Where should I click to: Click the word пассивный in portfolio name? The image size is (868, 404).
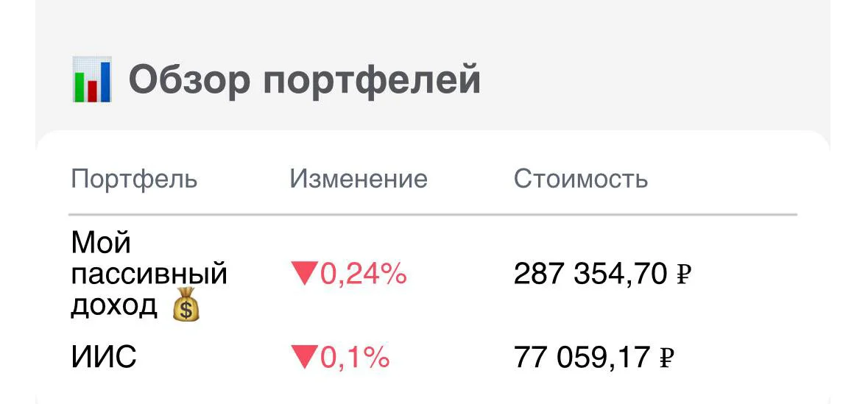149,274
